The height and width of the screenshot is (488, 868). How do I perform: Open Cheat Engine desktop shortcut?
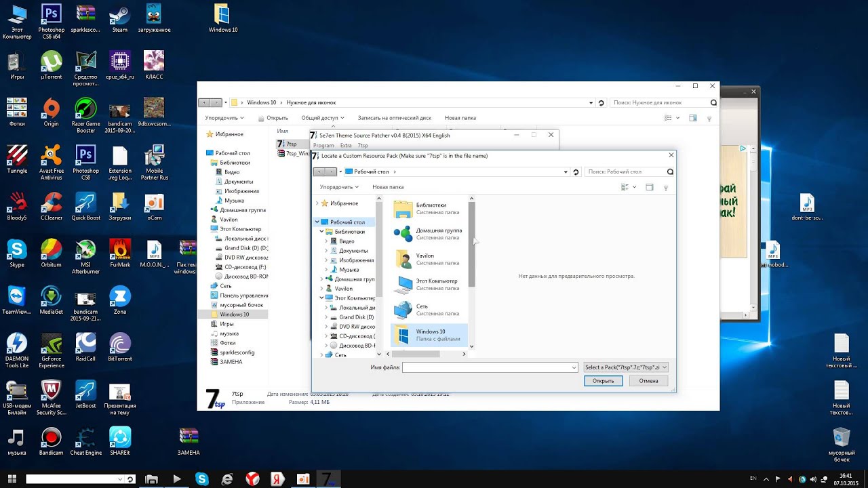point(86,441)
